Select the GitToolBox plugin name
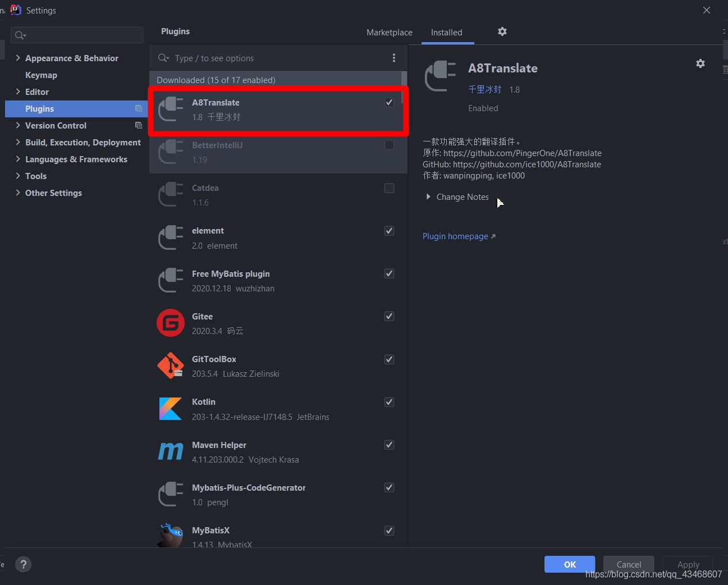Viewport: 728px width, 585px height. click(x=214, y=359)
